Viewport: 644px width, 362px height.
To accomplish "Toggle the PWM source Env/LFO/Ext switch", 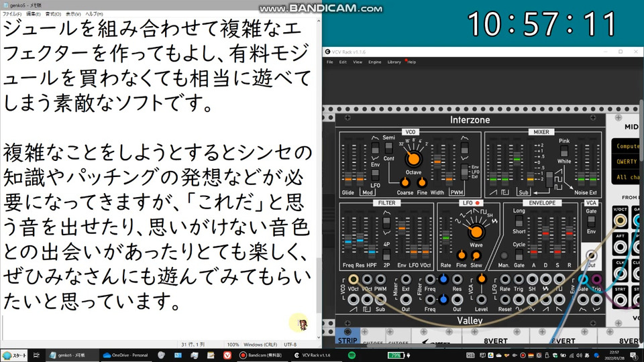I will point(464,172).
